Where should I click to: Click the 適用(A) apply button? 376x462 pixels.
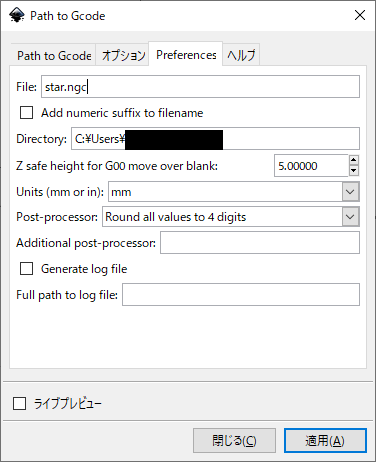325,441
